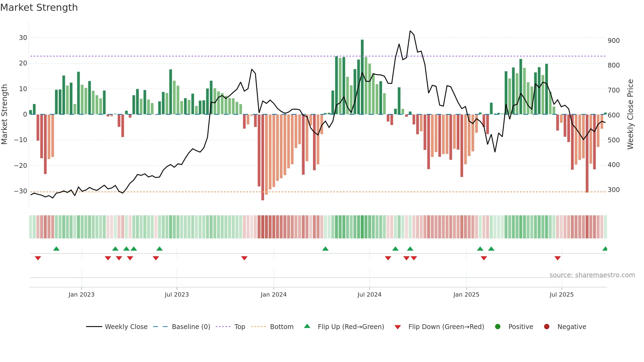
Task: Click the green triangle icon in legend
Action: point(307,326)
